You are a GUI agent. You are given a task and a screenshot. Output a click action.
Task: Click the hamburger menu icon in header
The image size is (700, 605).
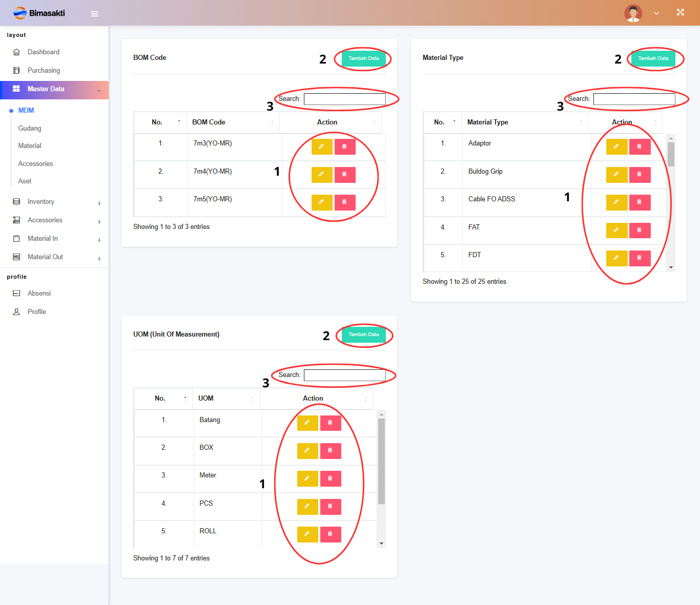pos(94,14)
